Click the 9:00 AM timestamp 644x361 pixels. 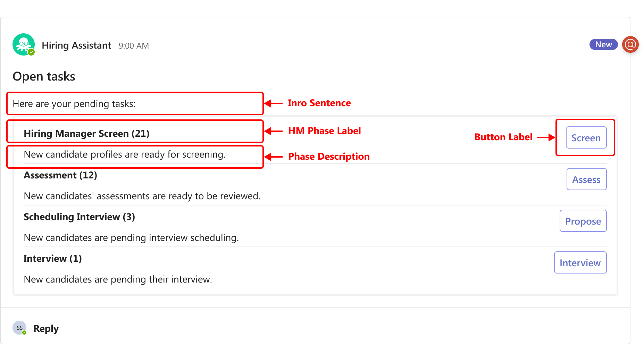click(134, 46)
